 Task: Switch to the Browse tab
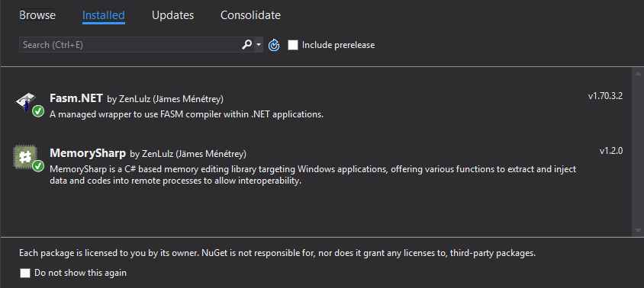(x=37, y=15)
